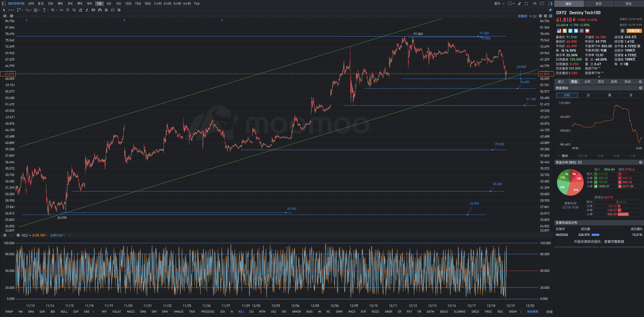Viewport: 644px width, 317px height.
Task: Click 指标管理 indicator management link
Action: [x=532, y=312]
